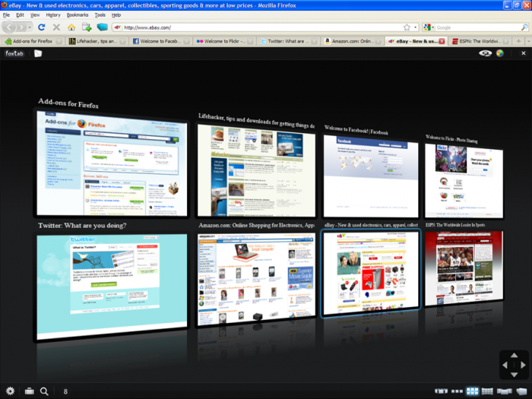Viewport: 532px width, 399px height.
Task: Select the ESPN page thumbnail
Action: (x=464, y=268)
